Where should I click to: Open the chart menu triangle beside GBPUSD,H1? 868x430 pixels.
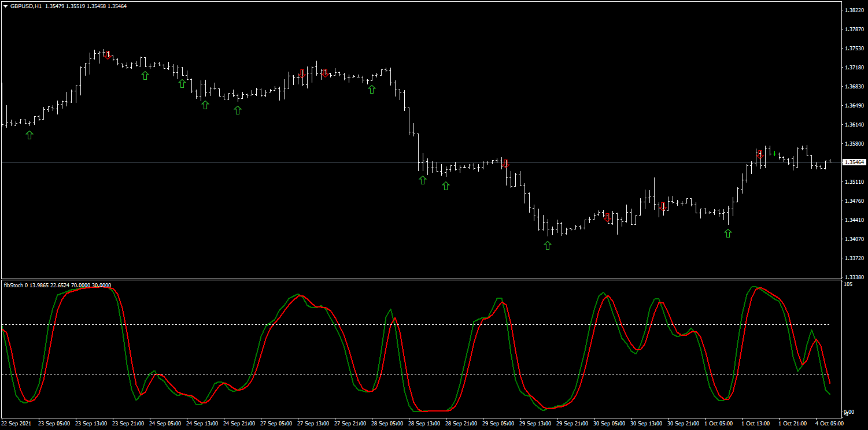[5, 6]
